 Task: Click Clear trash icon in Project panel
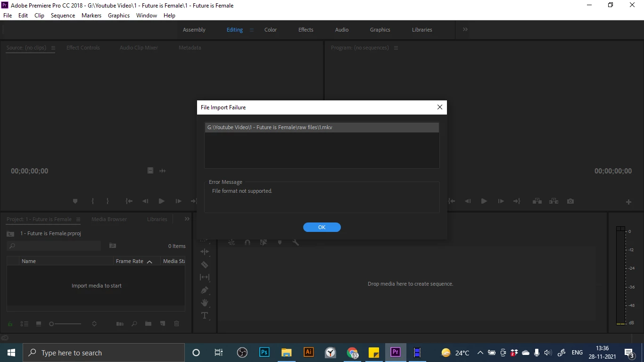(x=177, y=324)
